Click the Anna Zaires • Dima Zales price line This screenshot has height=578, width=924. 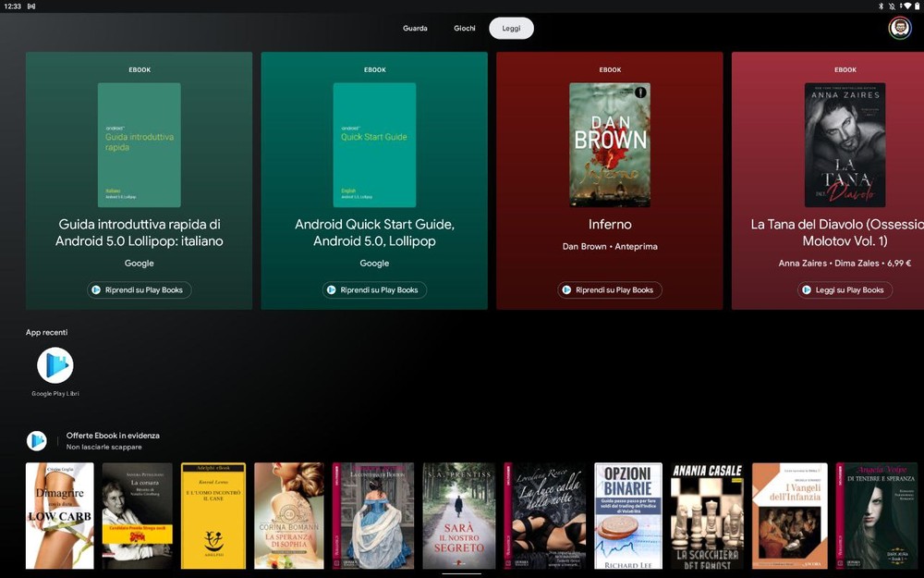click(x=845, y=263)
